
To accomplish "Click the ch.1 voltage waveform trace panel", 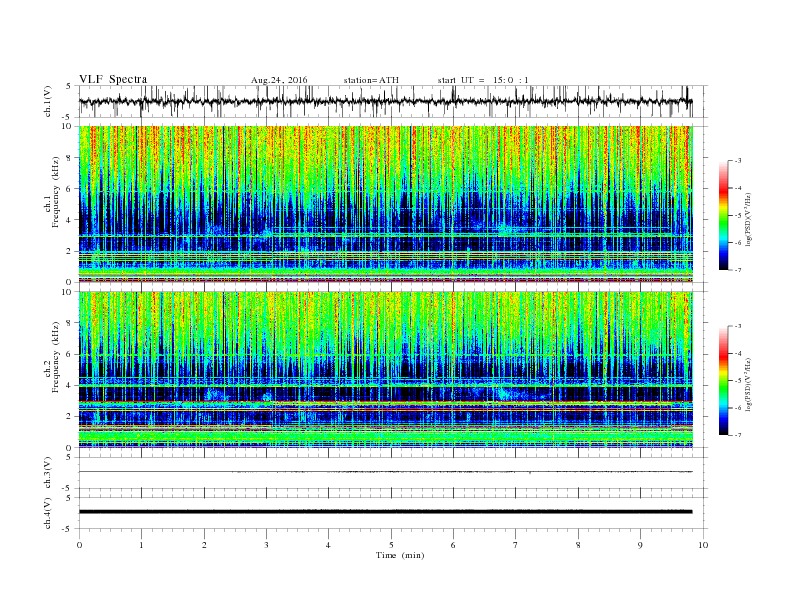I will pos(392,101).
